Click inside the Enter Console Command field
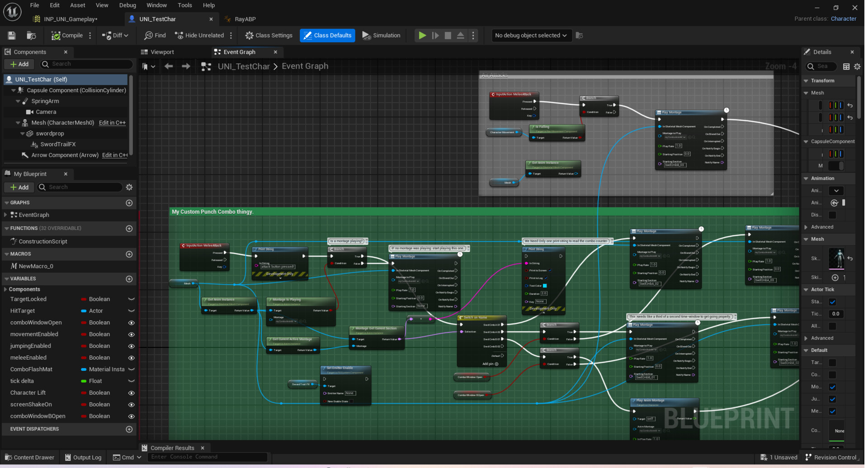The image size is (868, 468). pyautogui.click(x=208, y=457)
